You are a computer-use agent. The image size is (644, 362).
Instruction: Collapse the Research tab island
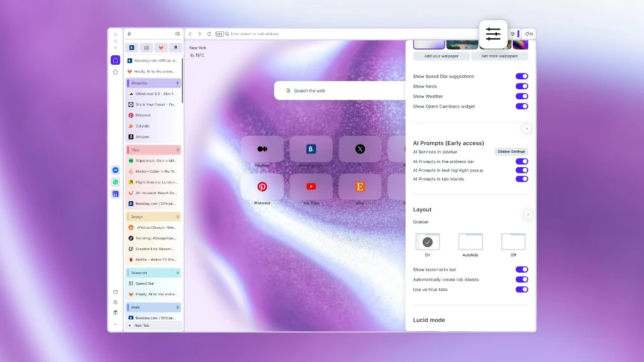(x=153, y=273)
